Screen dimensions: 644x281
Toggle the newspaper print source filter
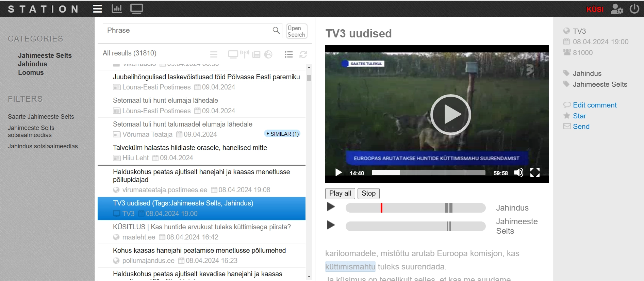257,54
